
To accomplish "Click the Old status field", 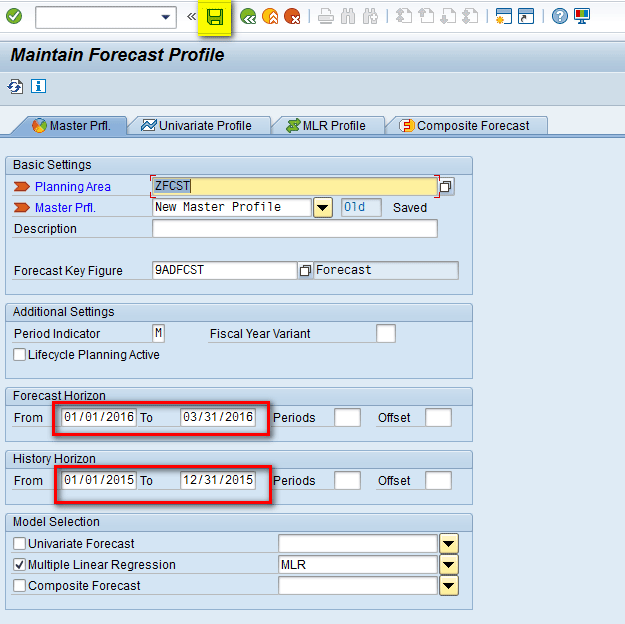I will pyautogui.click(x=361, y=207).
